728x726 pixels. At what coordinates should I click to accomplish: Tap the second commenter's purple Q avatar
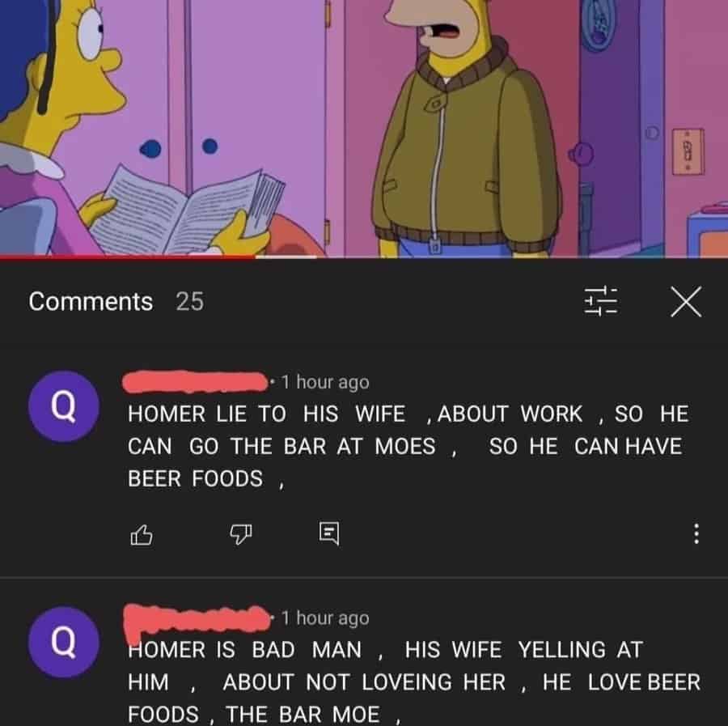point(64,642)
